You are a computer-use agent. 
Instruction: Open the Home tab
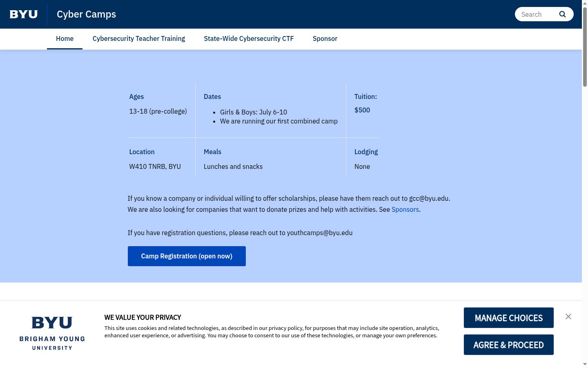[x=65, y=38]
